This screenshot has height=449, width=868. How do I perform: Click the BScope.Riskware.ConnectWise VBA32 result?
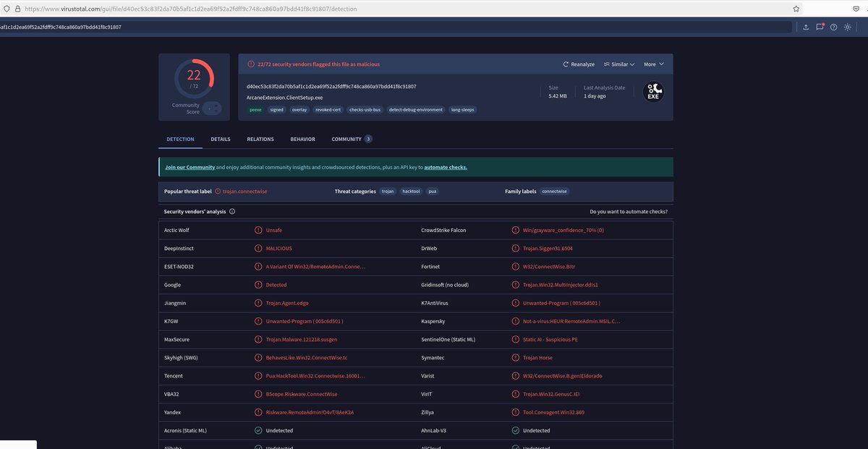pyautogui.click(x=302, y=394)
